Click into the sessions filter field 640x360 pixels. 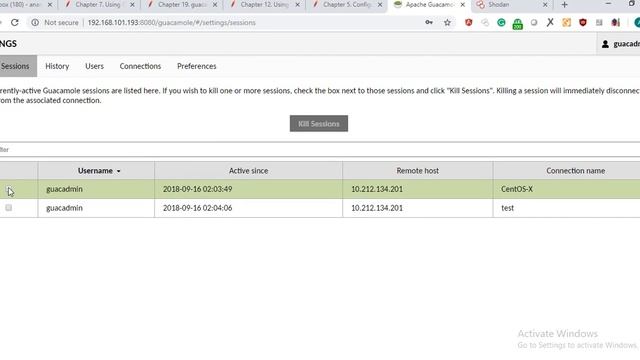320,149
